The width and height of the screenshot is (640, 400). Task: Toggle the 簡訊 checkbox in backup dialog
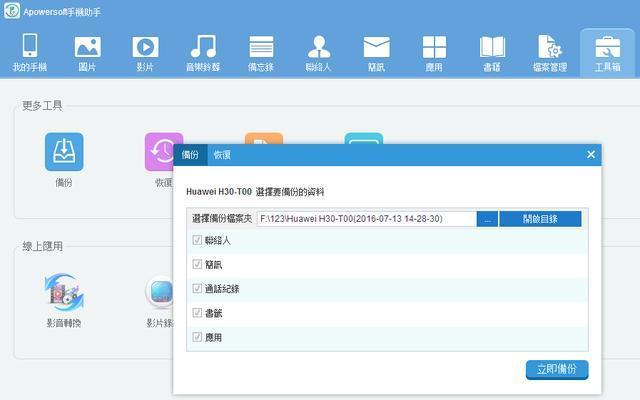point(197,265)
